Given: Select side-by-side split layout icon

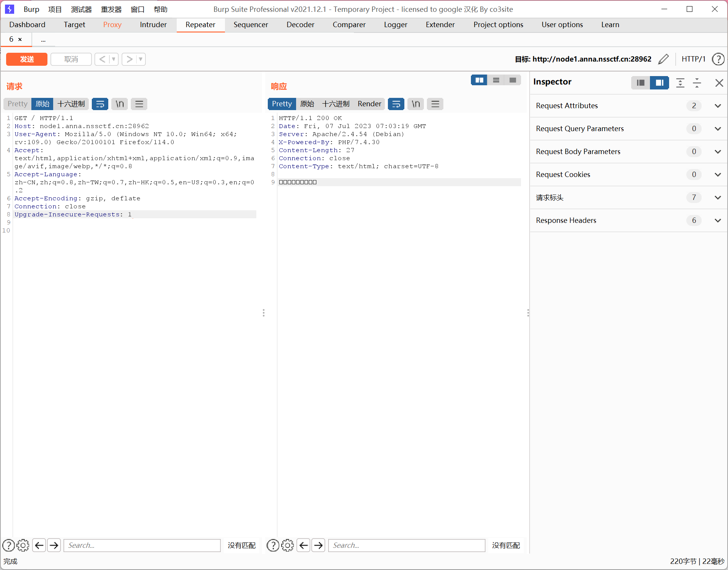Looking at the screenshot, I should click(479, 80).
